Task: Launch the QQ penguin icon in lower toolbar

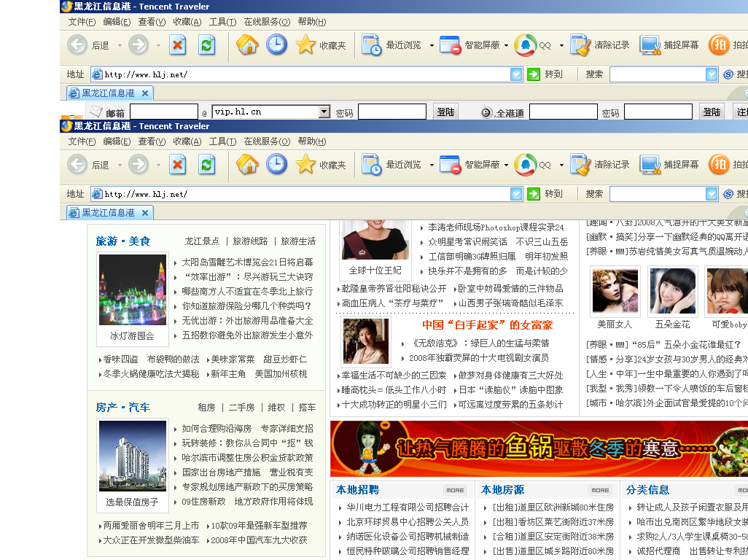Action: point(524,165)
